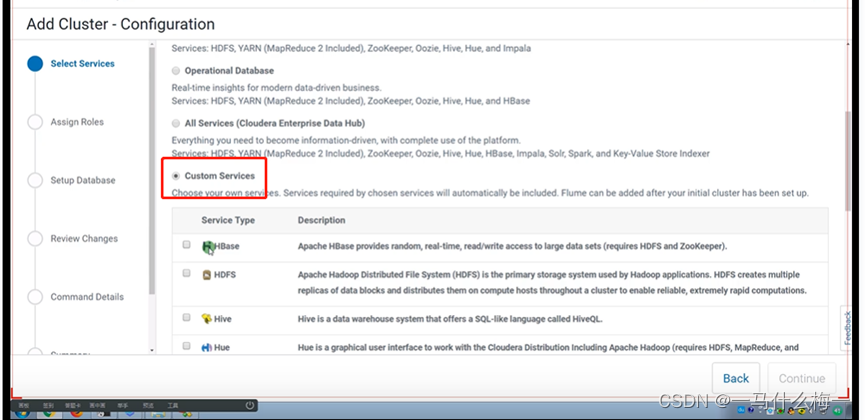
Task: Click the Service Type column header
Action: (x=228, y=220)
